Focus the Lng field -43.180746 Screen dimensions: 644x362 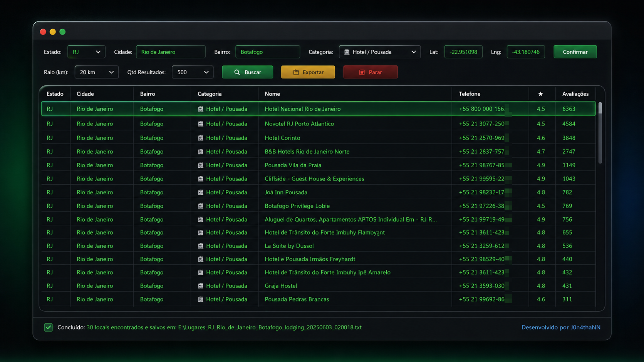526,52
